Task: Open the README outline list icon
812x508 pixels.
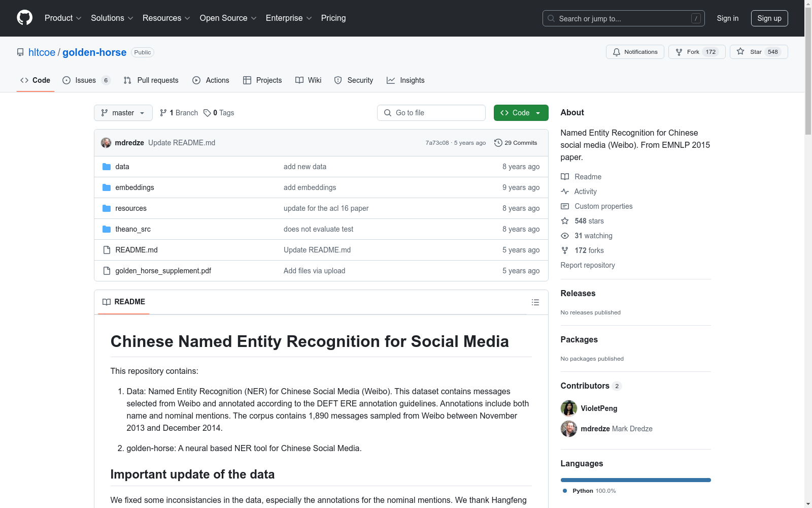Action: pos(535,302)
